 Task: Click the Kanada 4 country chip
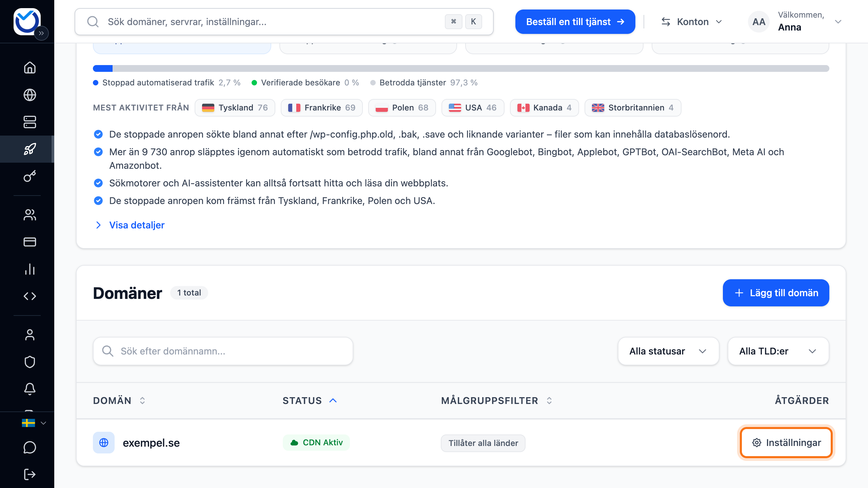coord(545,108)
